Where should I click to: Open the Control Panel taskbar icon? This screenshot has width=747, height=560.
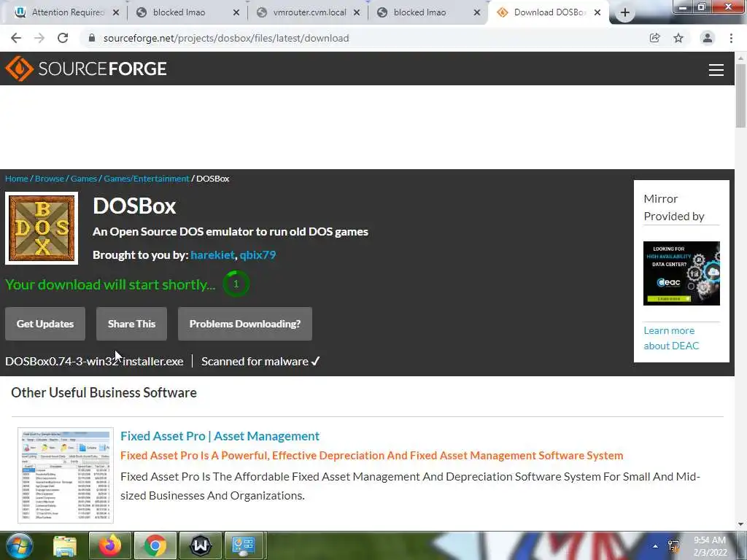pos(244,545)
